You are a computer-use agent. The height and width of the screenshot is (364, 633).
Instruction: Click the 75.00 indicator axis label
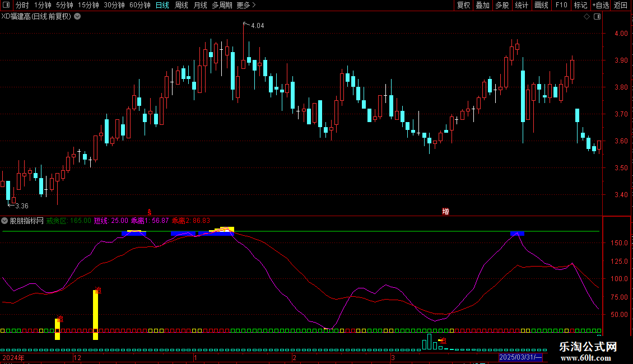pyautogui.click(x=620, y=297)
